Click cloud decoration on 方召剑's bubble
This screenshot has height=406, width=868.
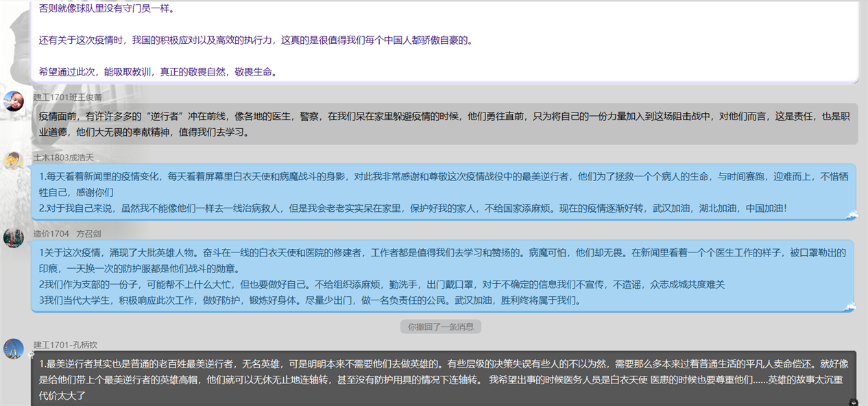click(852, 307)
